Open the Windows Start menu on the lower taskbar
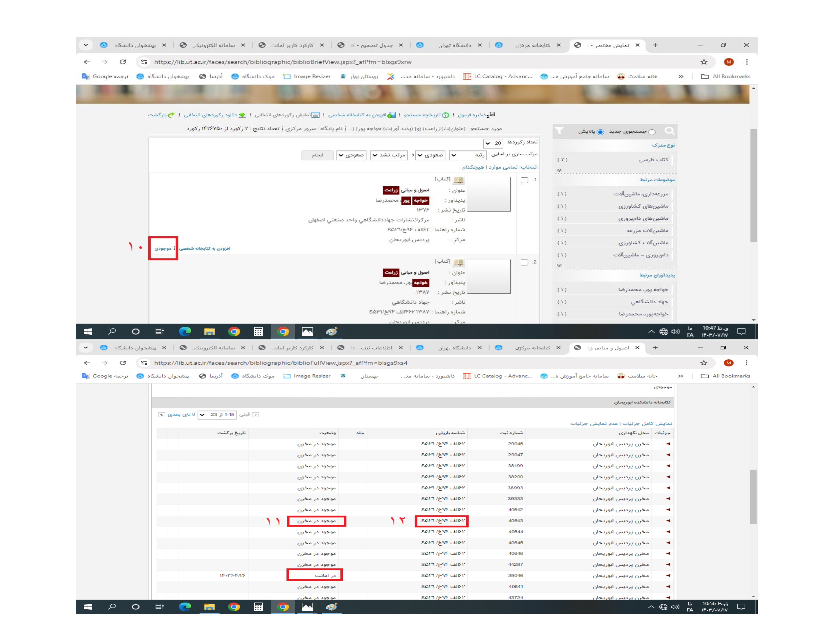Image resolution: width=834 pixels, height=644 pixels. [88, 607]
